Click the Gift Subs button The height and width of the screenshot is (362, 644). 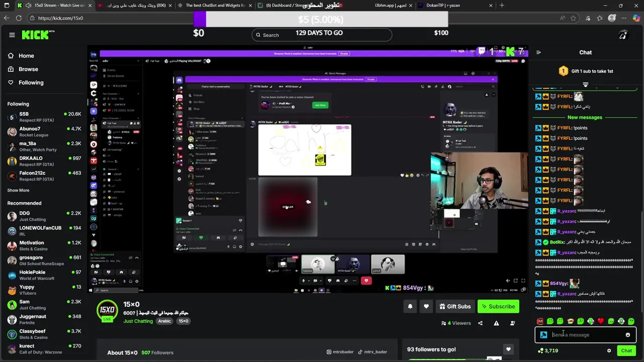pyautogui.click(x=455, y=306)
